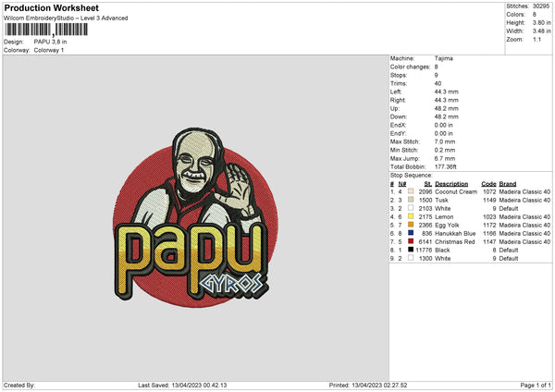Click the Coconut Cream color swatch
Image resolution: width=555 pixels, height=392 pixels.
coord(411,191)
